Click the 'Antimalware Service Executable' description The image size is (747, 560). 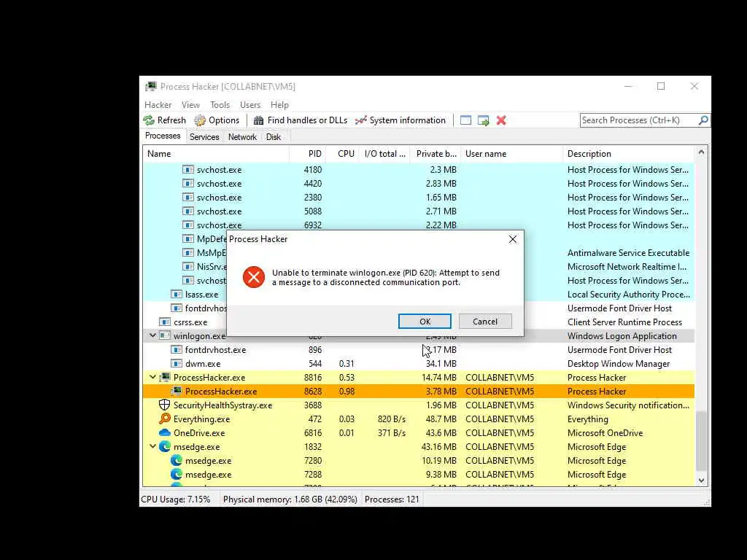[x=628, y=253]
